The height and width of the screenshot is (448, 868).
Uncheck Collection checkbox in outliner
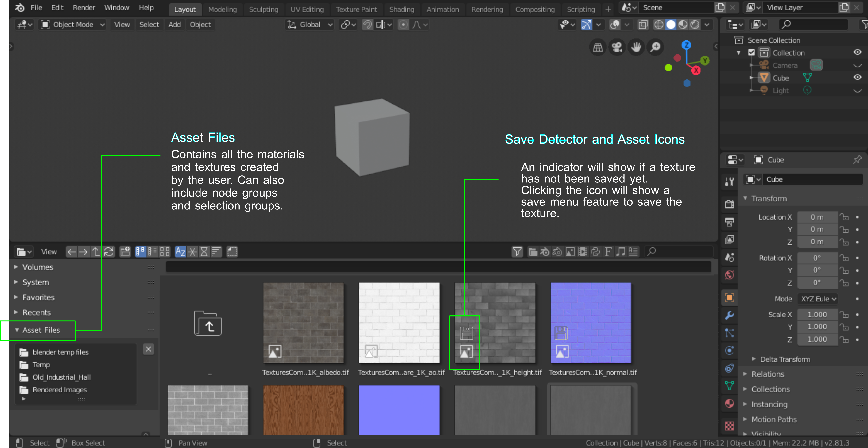point(751,52)
